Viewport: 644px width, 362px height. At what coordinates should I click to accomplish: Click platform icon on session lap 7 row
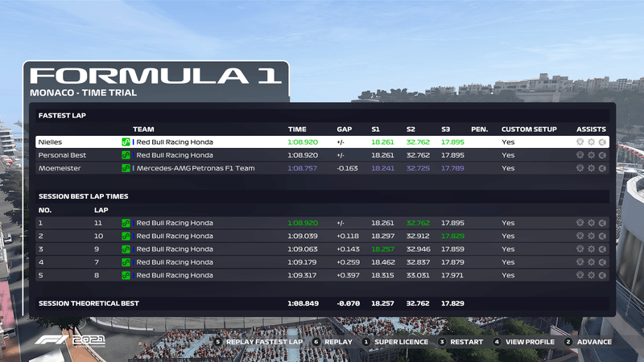(126, 262)
